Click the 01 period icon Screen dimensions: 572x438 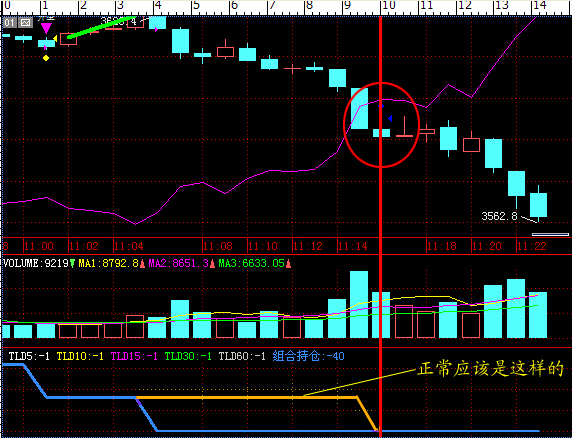(x=9, y=23)
